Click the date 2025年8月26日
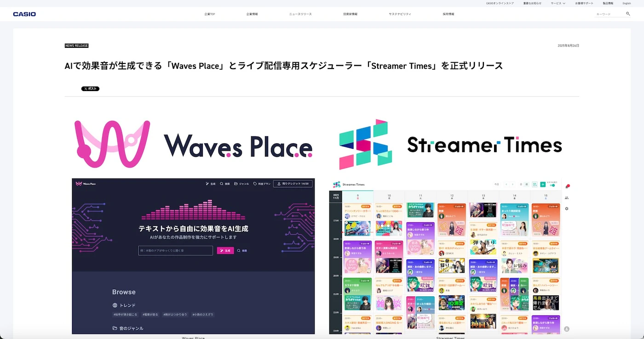This screenshot has height=339, width=644. [568, 46]
